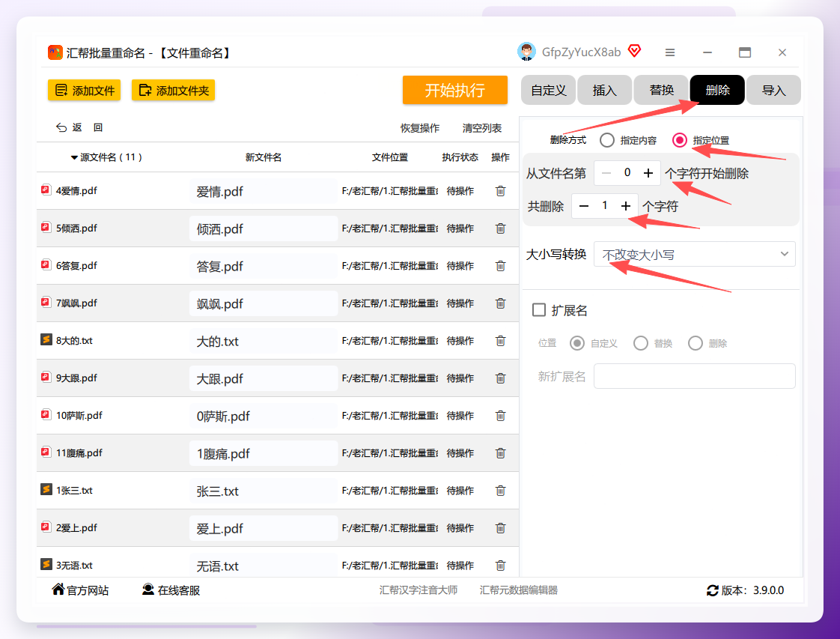Click the trash icon for 9大跟.pdf

pyautogui.click(x=500, y=378)
